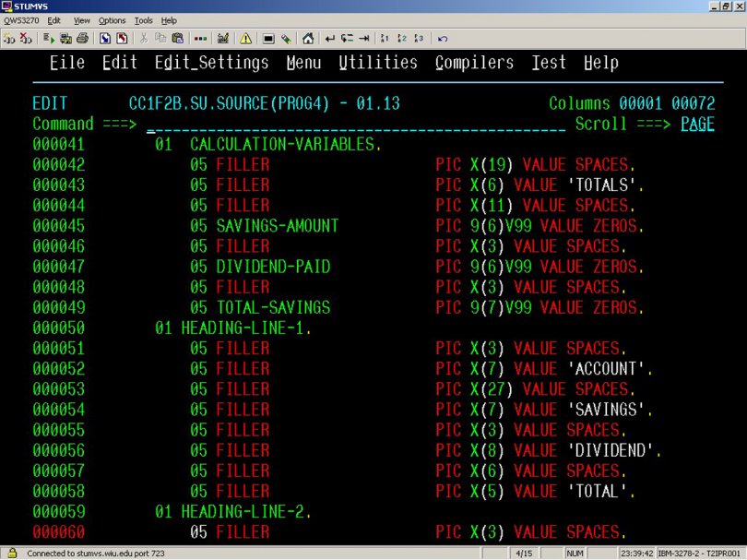This screenshot has width=747, height=560.
Task: Click the red X disconnect session icon
Action: tap(25, 39)
